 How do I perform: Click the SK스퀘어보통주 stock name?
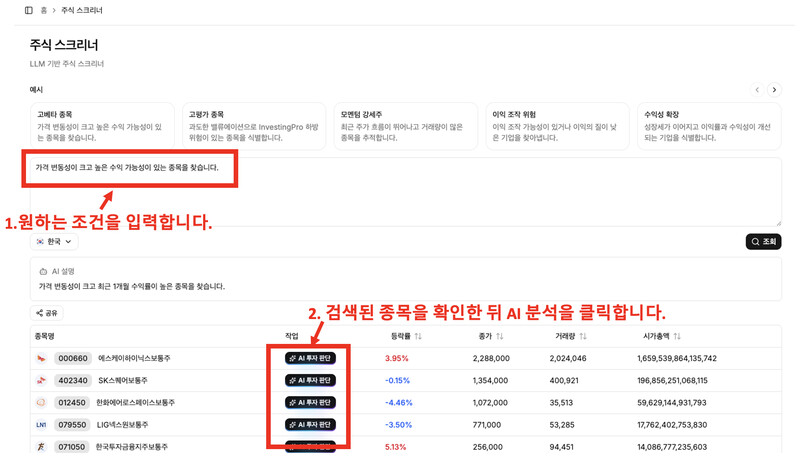click(x=123, y=381)
